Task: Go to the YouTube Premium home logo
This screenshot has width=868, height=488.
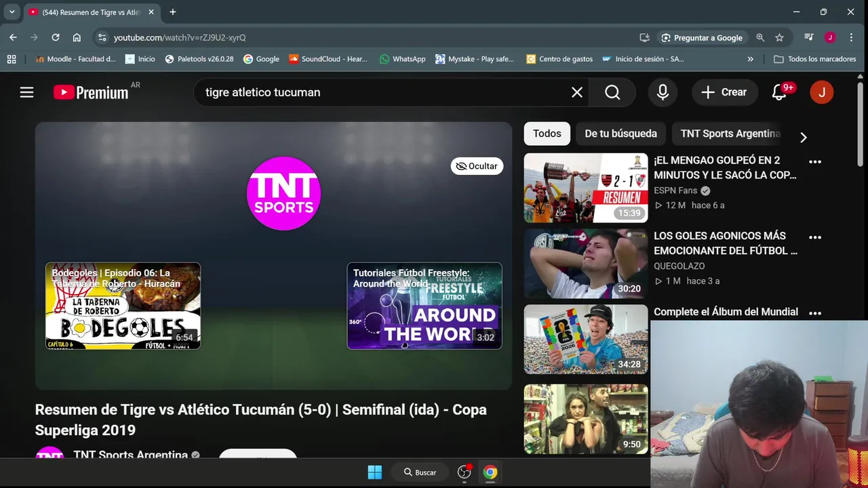Action: tap(91, 92)
